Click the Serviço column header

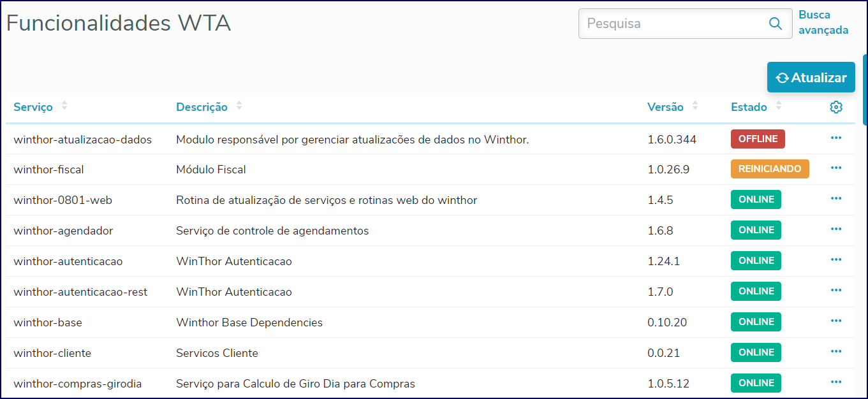click(33, 107)
